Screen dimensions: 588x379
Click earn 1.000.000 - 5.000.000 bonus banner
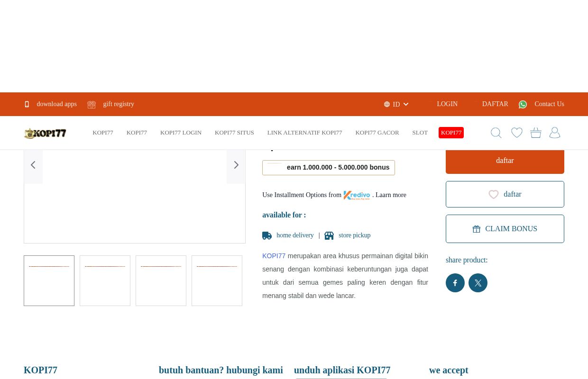[329, 168]
